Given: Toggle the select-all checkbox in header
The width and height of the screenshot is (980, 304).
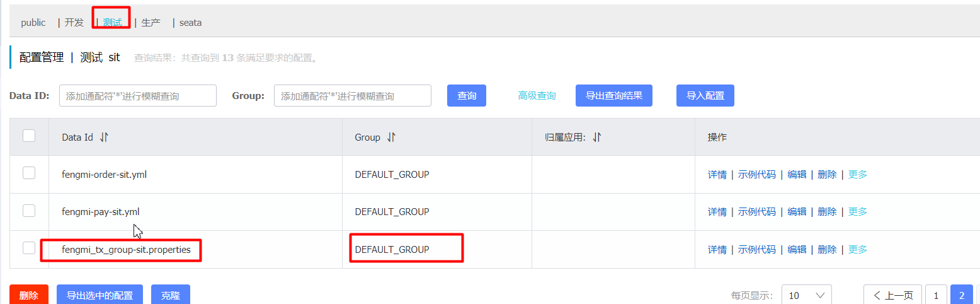Looking at the screenshot, I should click(x=29, y=136).
